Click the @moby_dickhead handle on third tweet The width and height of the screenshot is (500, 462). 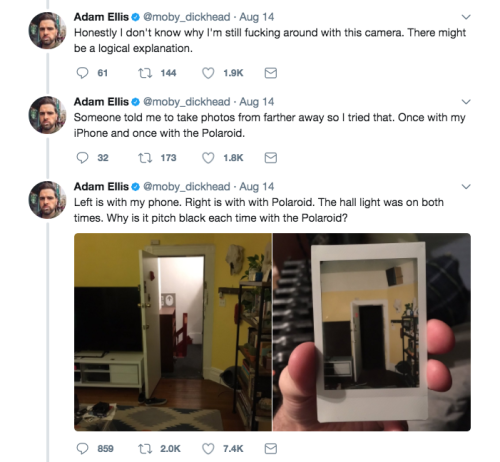(187, 187)
